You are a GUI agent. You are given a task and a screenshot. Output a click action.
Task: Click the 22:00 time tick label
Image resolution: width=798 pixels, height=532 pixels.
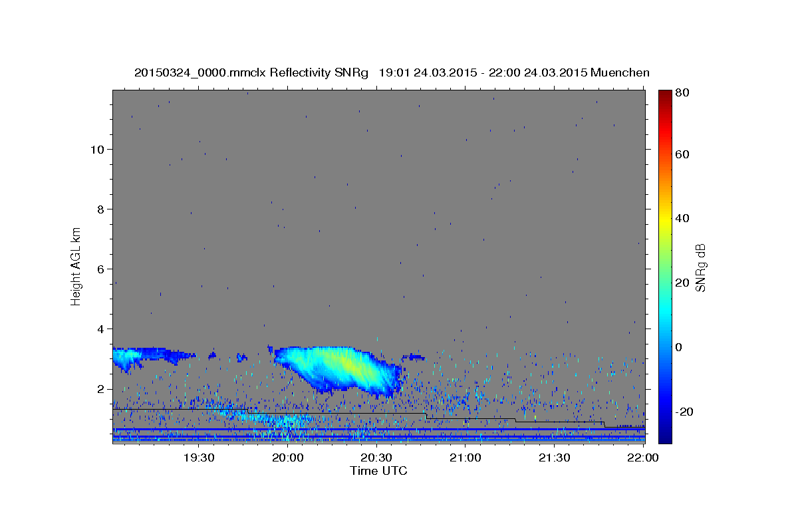pyautogui.click(x=643, y=458)
